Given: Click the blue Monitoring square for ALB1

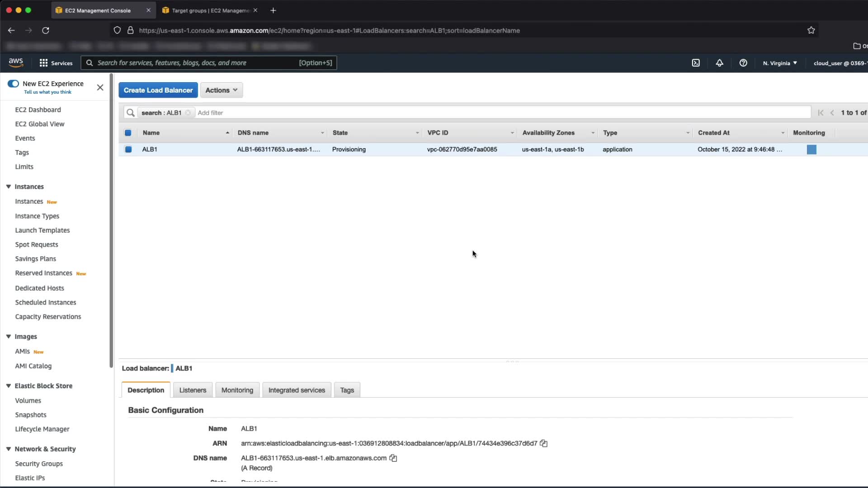Looking at the screenshot, I should point(811,150).
